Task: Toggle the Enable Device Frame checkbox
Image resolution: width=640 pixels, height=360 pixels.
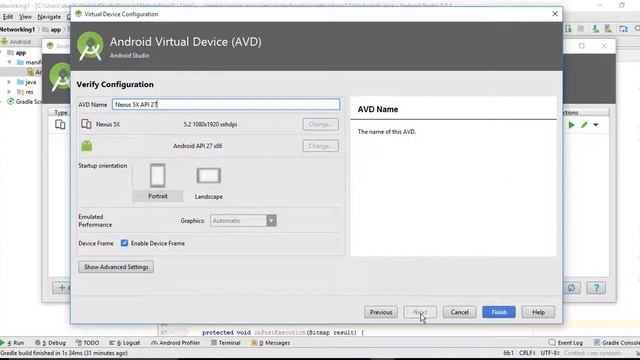Action: (124, 243)
